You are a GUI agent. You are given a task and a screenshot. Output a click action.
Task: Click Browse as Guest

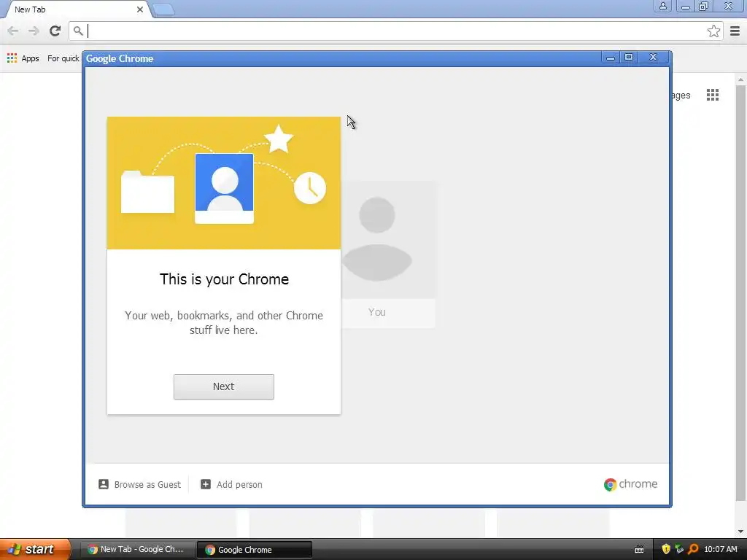click(139, 484)
